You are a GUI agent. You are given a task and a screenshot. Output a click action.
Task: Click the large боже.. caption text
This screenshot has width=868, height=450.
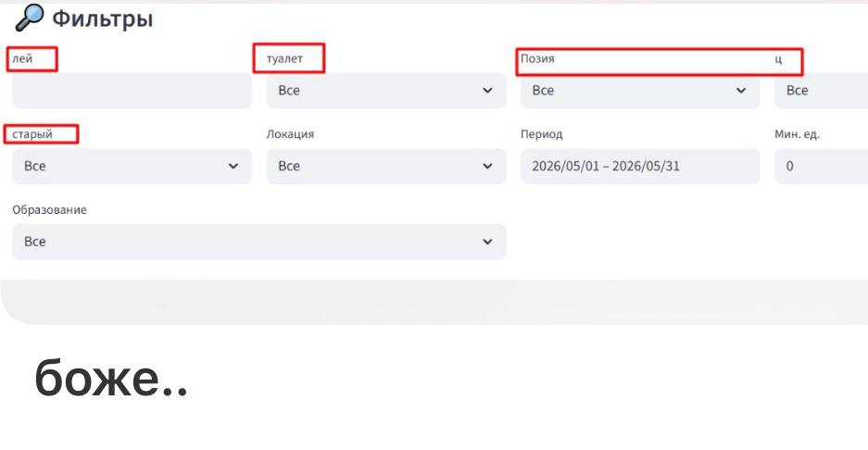pos(111,378)
